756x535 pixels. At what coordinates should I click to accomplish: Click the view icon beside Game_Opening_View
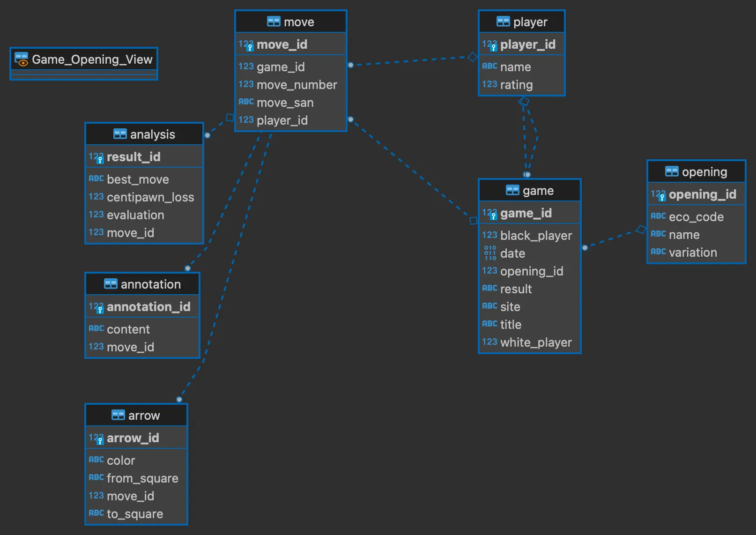pyautogui.click(x=22, y=59)
